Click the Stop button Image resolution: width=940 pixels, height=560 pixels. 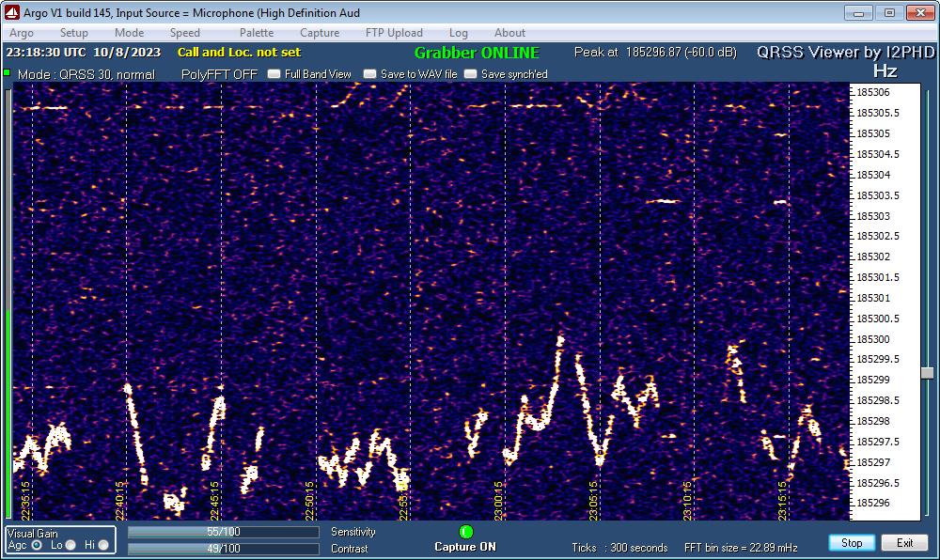852,543
